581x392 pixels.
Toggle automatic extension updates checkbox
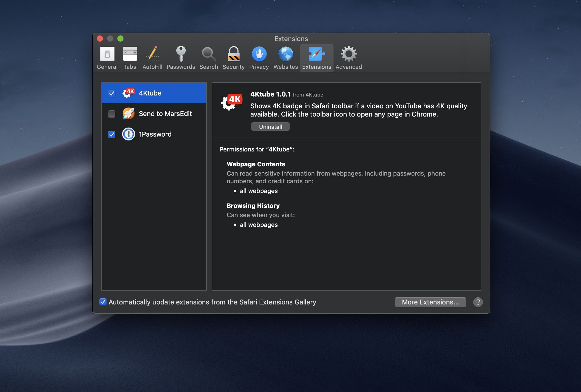click(x=103, y=302)
